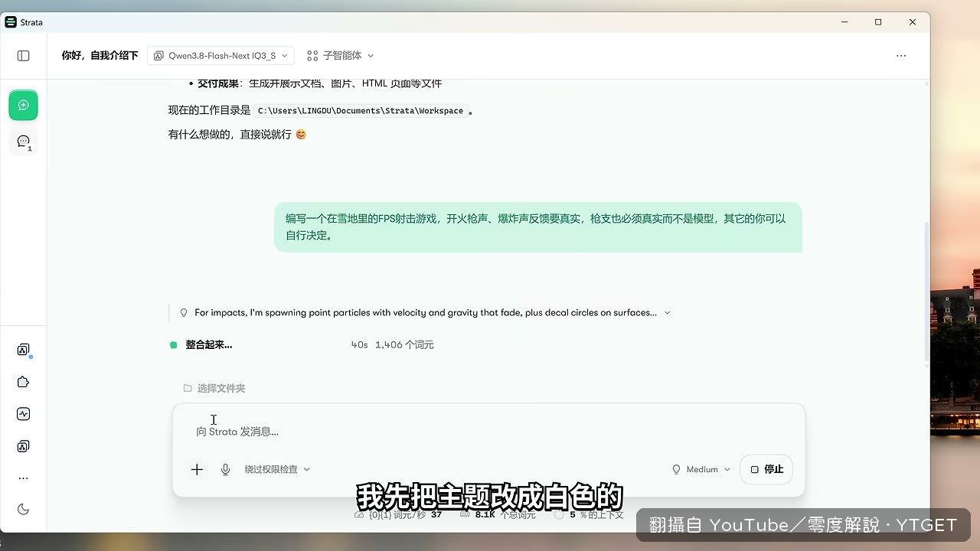Click the 有什么想做的，直接说就行 line
This screenshot has height=551, width=980.
pos(237,134)
